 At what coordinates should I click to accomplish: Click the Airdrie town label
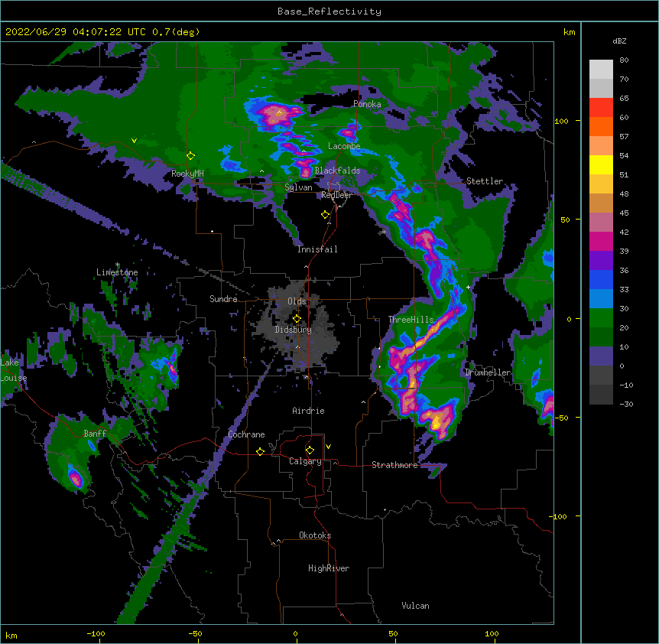(x=308, y=411)
